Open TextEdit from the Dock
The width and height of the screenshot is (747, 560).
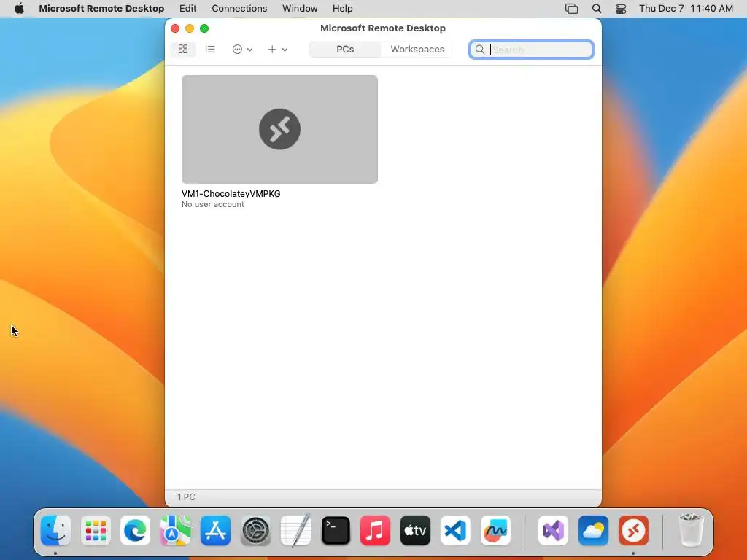coord(295,531)
